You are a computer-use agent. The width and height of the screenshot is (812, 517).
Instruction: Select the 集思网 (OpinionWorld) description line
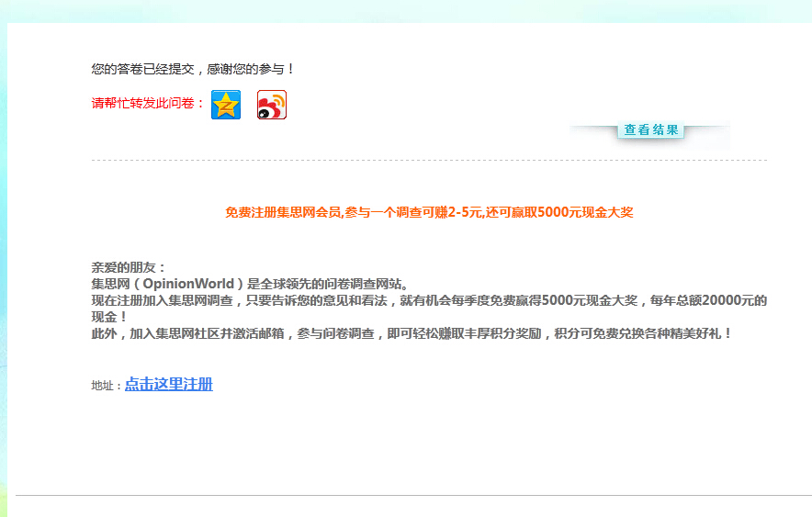(x=250, y=284)
